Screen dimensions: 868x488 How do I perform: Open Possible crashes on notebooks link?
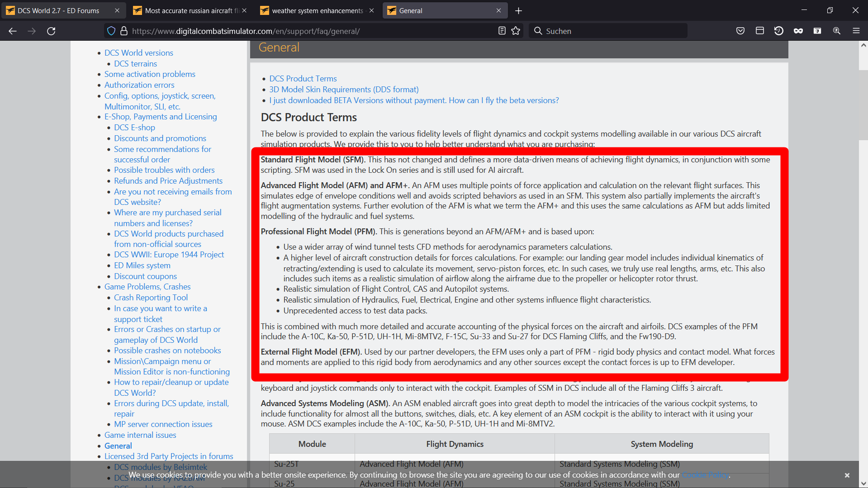[x=167, y=351]
